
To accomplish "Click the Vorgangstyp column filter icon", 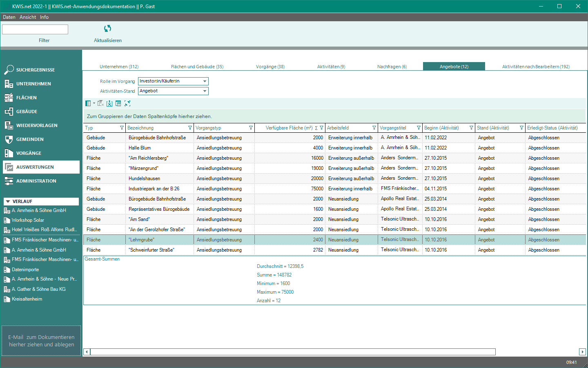I will [251, 128].
